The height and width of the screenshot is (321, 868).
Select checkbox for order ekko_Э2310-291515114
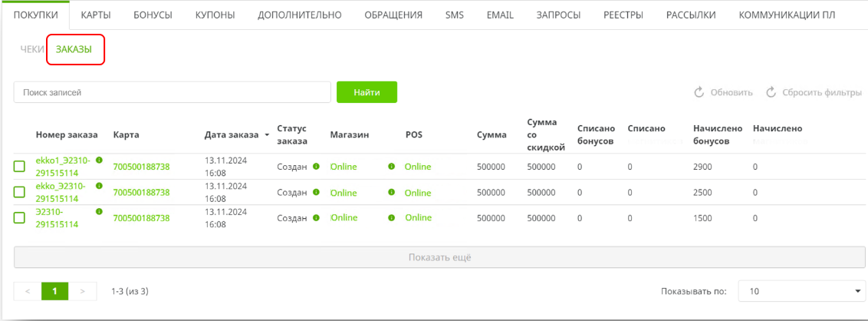point(19,192)
